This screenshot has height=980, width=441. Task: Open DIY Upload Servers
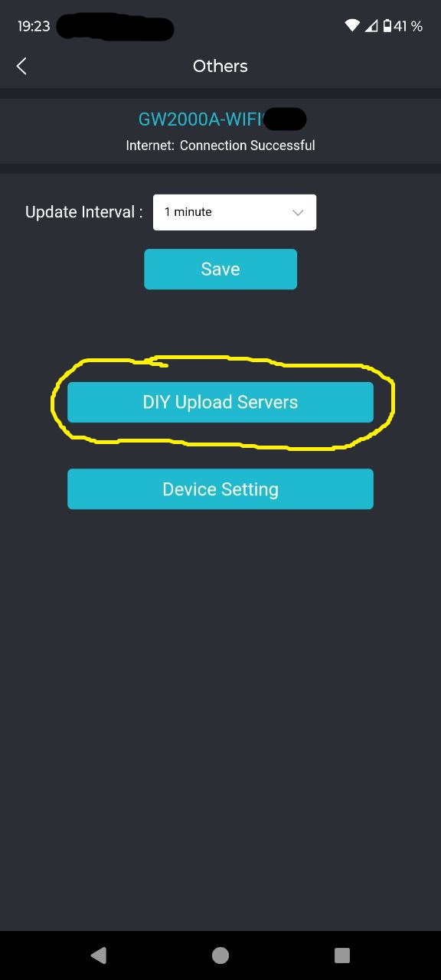(220, 402)
